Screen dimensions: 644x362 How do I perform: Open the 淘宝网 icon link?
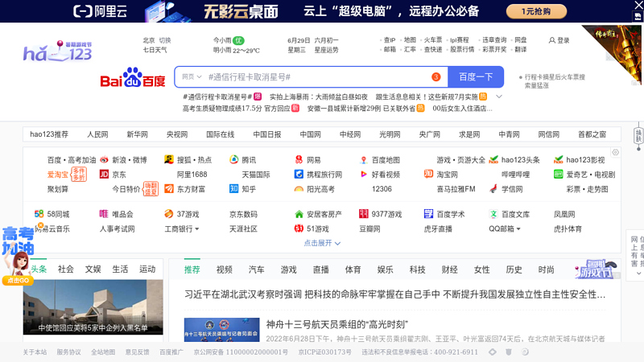click(428, 175)
